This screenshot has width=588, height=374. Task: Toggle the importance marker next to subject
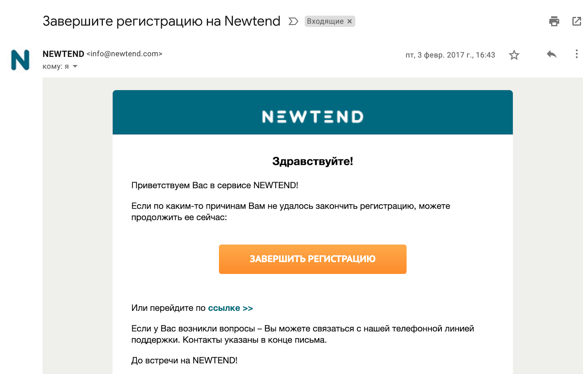pyautogui.click(x=293, y=21)
